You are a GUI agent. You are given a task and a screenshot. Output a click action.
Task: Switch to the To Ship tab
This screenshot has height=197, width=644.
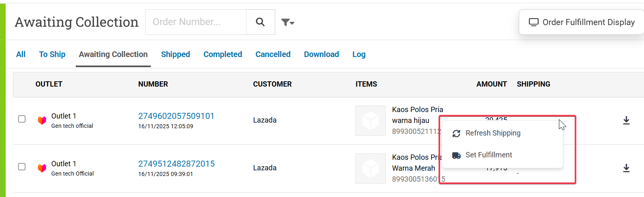[x=52, y=54]
